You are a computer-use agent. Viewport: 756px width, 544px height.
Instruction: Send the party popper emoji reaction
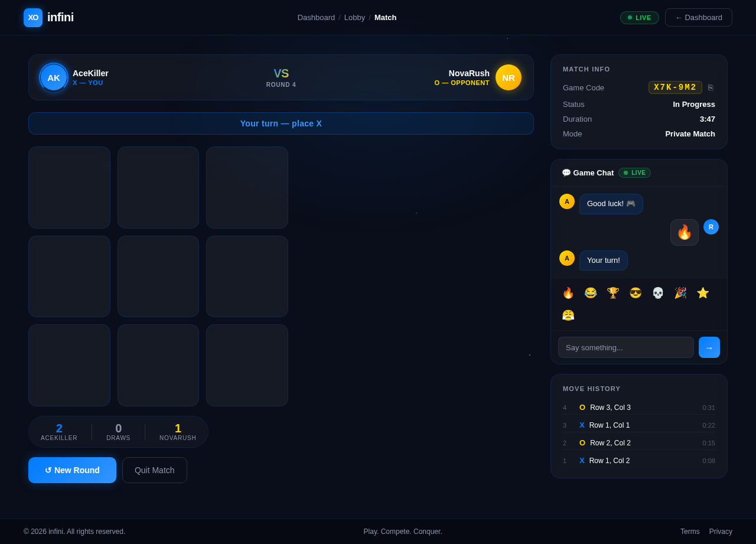(680, 292)
